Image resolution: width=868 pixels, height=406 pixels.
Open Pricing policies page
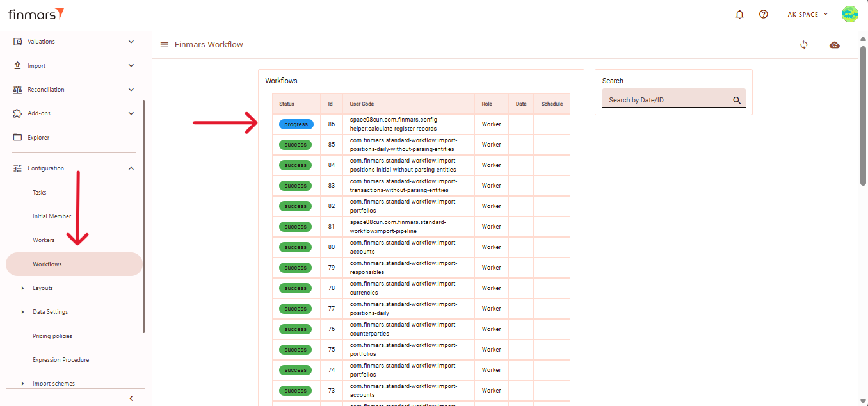pyautogui.click(x=52, y=336)
